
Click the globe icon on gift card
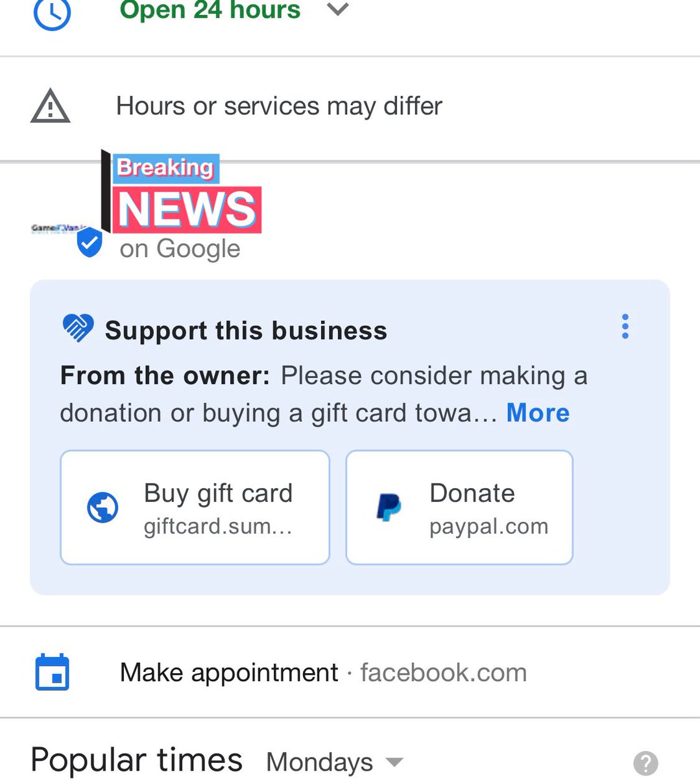click(x=103, y=508)
